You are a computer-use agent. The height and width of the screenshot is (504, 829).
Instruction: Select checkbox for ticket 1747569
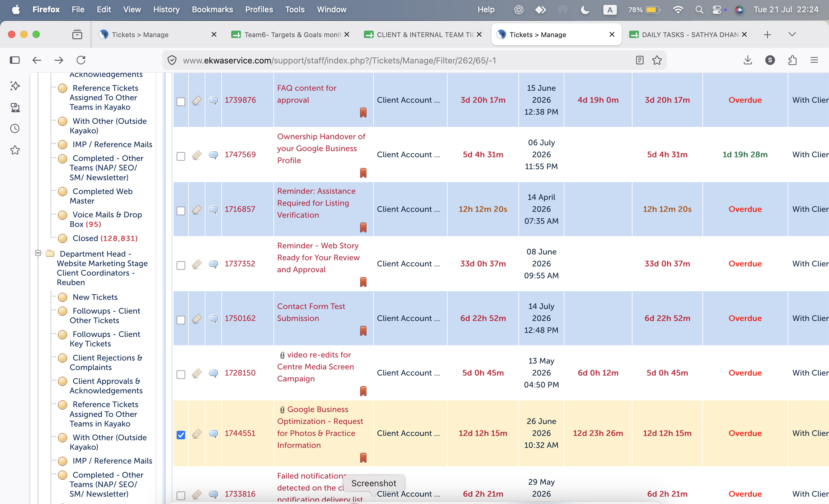[181, 156]
